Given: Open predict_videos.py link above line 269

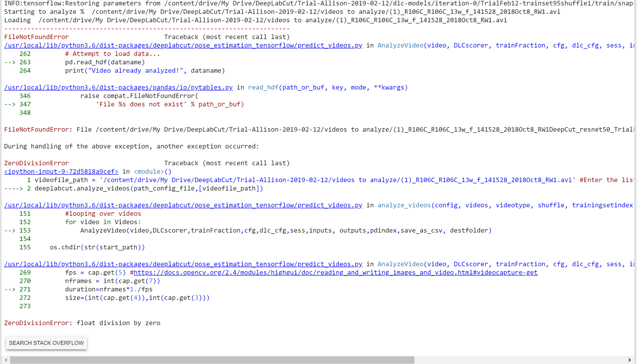Looking at the screenshot, I should pyautogui.click(x=183, y=264).
